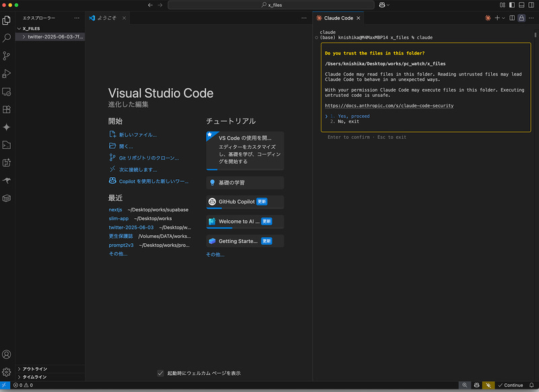
Task: Expand the アウトライン section
Action: [35, 368]
